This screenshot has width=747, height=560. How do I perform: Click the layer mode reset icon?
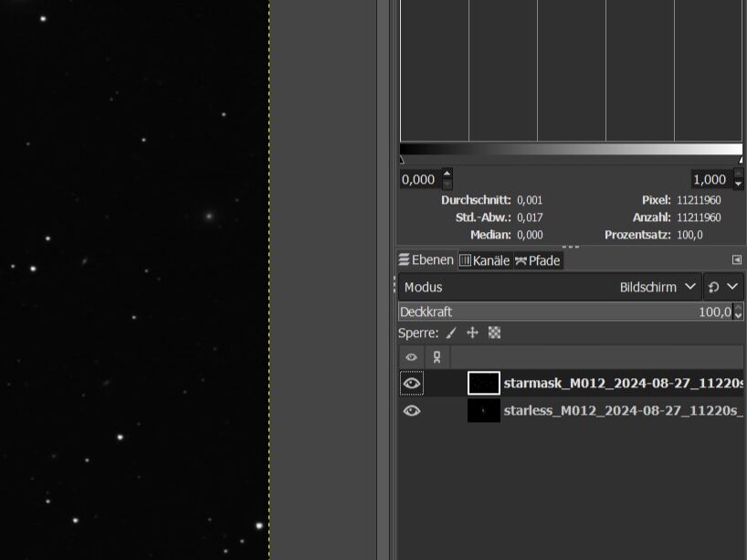point(713,287)
